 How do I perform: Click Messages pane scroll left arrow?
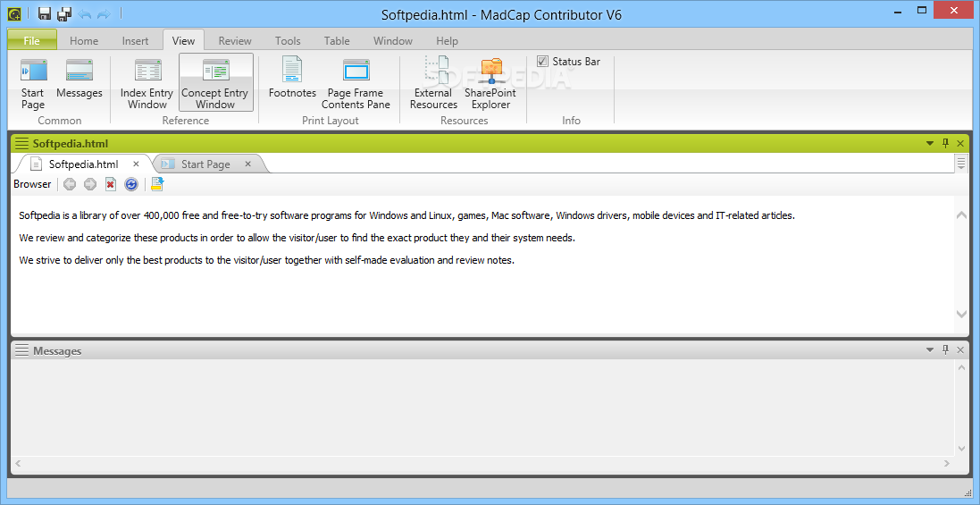click(18, 464)
